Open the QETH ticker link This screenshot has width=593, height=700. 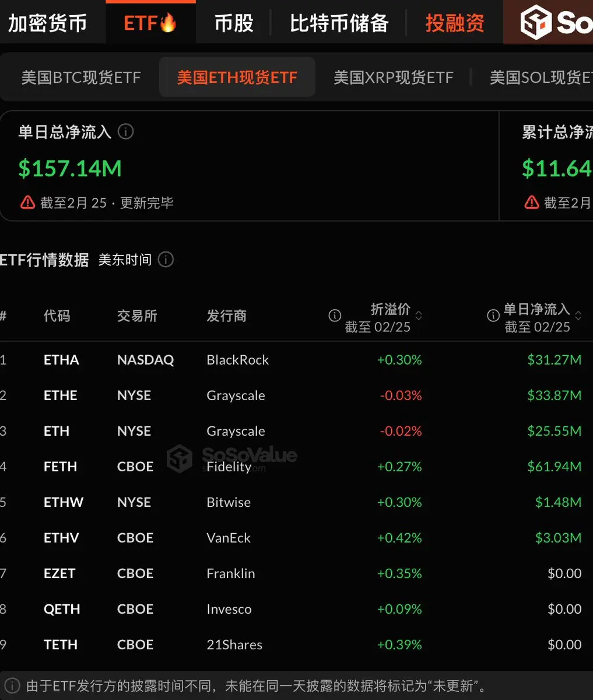pos(62,609)
